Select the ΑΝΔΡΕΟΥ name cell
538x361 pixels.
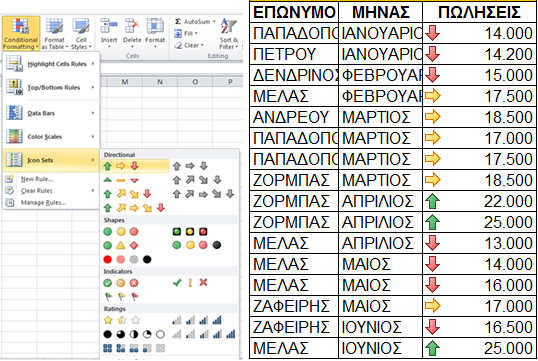point(294,117)
